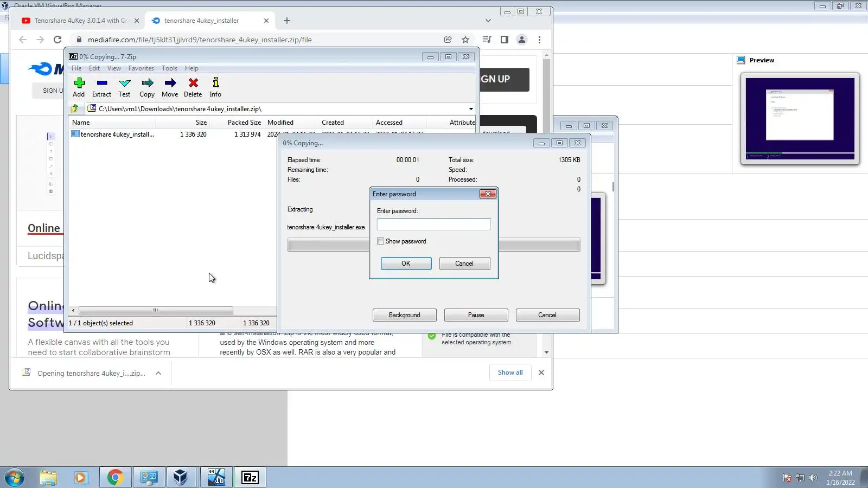Screen dimensions: 868x488
Task: Cancel the copying operation
Action: 547,315
